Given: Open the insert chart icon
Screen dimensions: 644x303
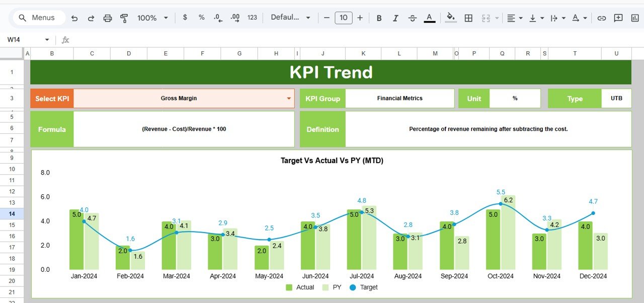Looking at the screenshot, I should [633, 18].
